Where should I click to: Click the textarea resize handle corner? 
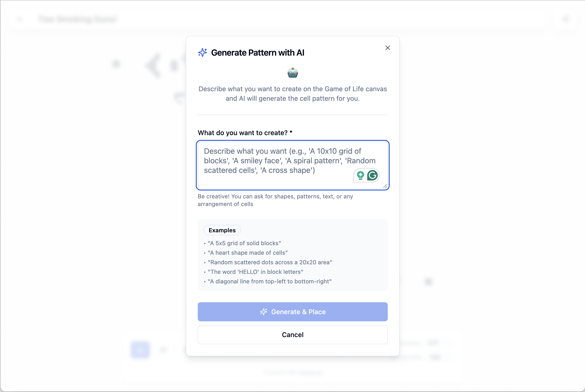point(385,186)
